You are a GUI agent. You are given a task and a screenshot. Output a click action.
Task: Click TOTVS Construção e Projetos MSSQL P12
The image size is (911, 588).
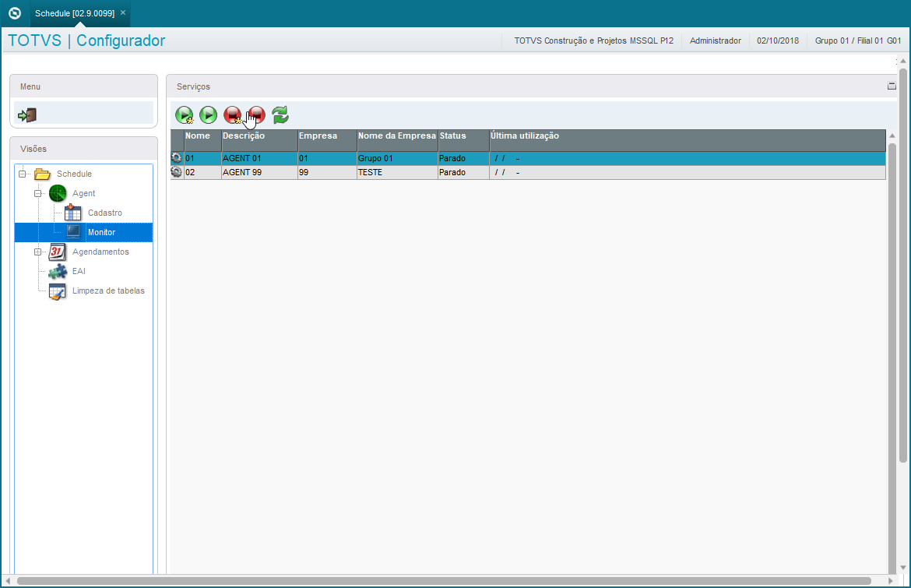click(594, 40)
